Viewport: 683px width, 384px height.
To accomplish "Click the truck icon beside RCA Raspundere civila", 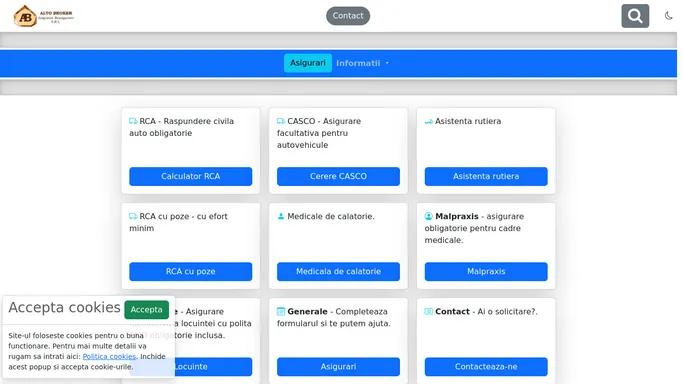I will (x=133, y=121).
